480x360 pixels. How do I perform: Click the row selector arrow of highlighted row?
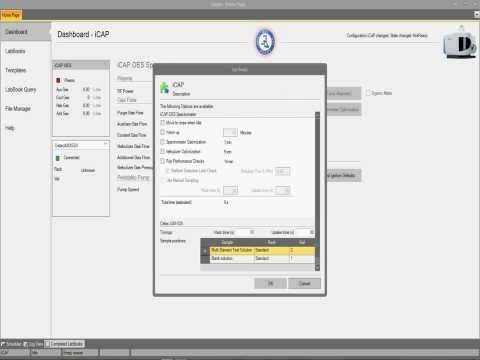(205, 250)
